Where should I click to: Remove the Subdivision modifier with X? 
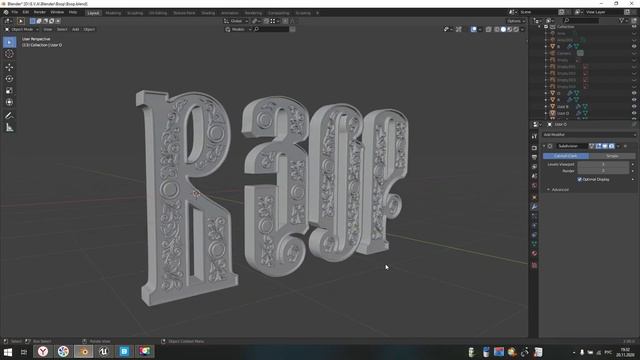(625, 146)
